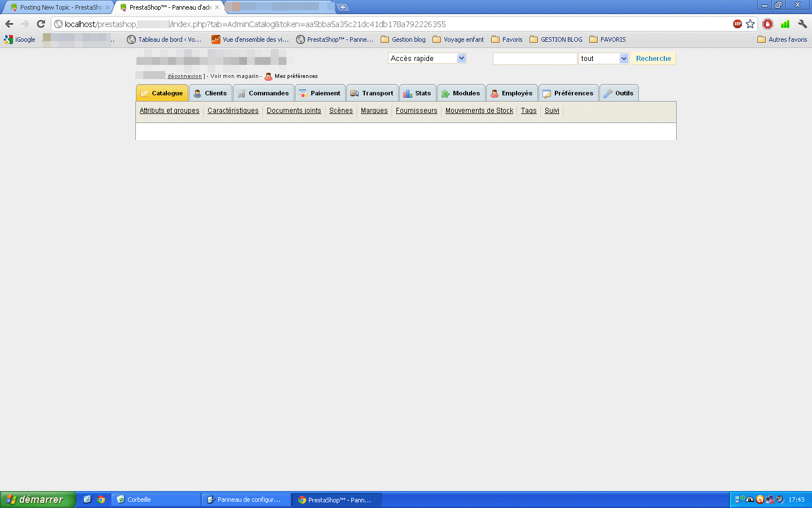Open the Transport tab

pyautogui.click(x=372, y=93)
